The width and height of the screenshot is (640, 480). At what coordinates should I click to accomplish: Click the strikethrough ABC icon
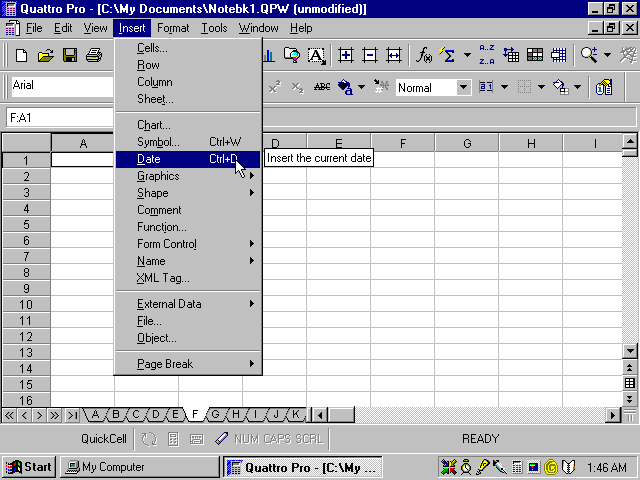pyautogui.click(x=322, y=87)
